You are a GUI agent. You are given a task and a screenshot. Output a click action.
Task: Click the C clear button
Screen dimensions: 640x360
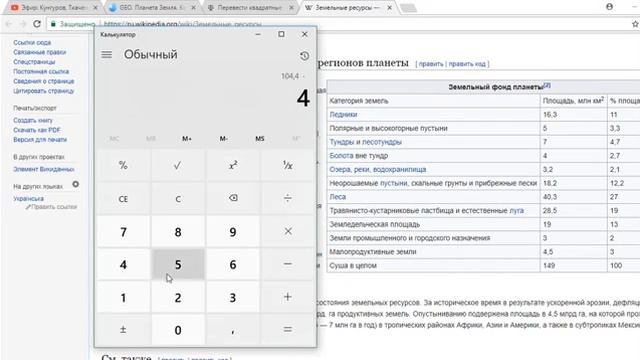pos(178,198)
